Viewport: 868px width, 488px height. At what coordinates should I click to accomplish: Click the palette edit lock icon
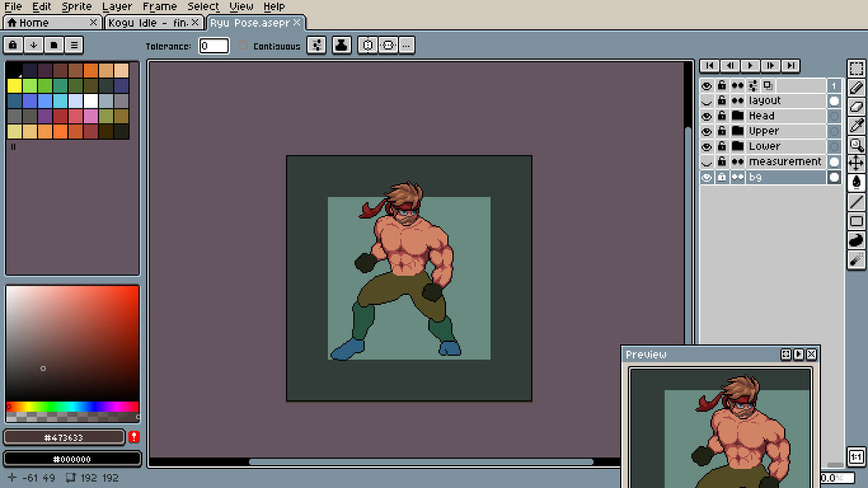tap(14, 46)
